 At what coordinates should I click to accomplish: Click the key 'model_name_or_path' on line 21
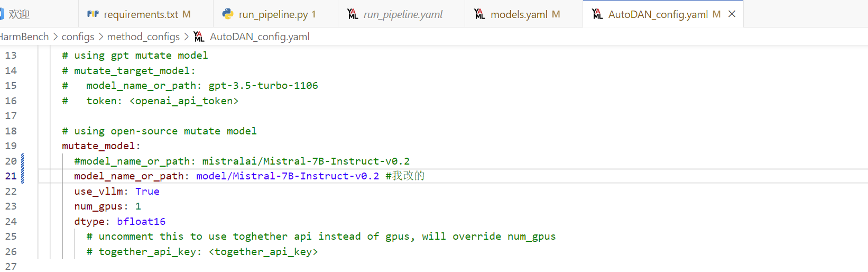coord(128,176)
